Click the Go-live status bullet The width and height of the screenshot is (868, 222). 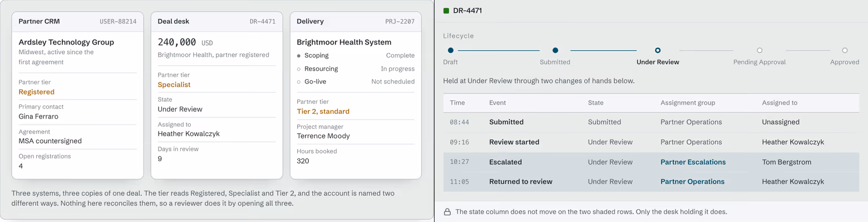[299, 82]
